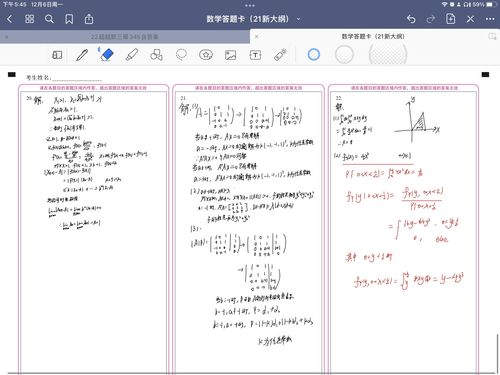
Task: Select the Pen tool
Action: (82, 55)
